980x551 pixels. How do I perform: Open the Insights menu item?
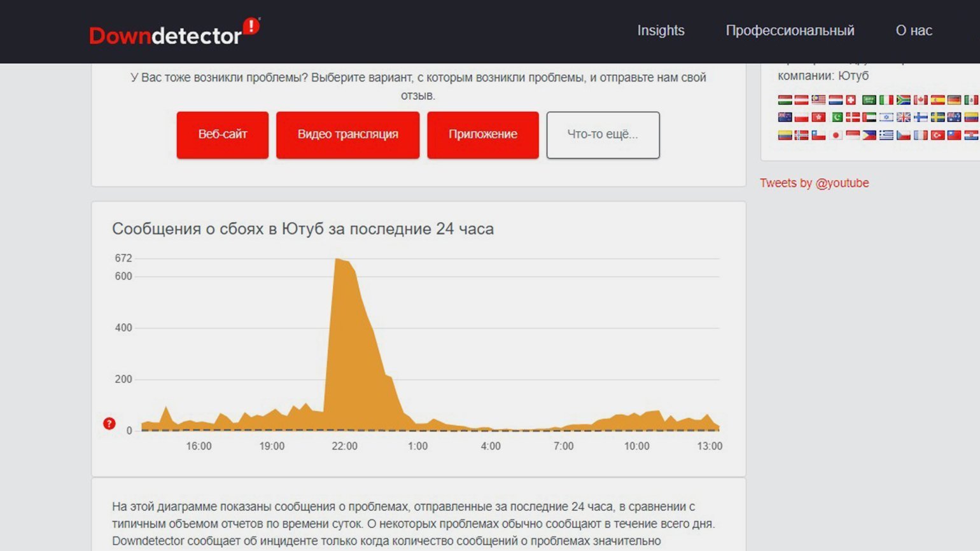(x=661, y=31)
